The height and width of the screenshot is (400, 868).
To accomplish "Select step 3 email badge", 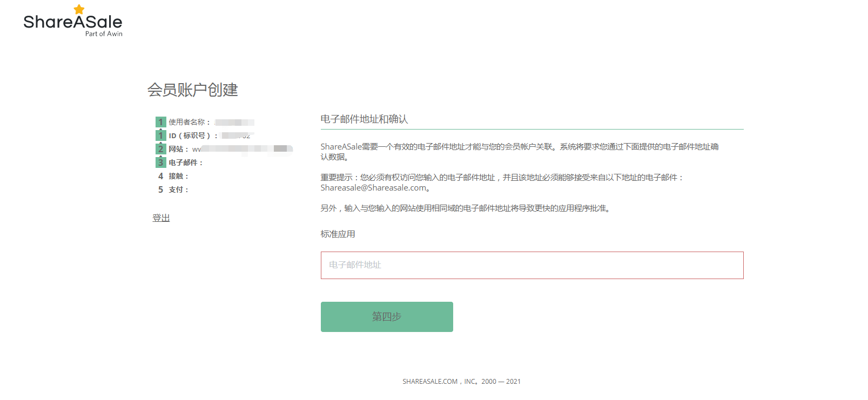I will [160, 162].
